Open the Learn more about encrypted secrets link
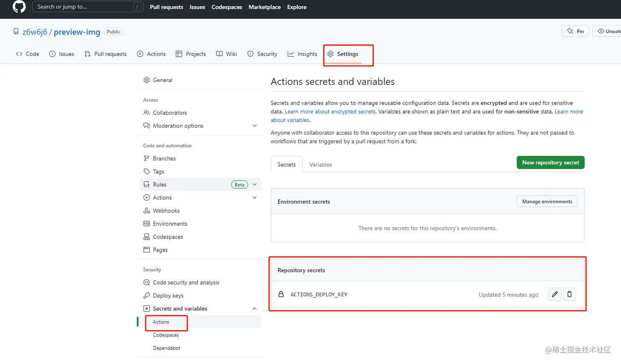The image size is (621, 364). [330, 112]
